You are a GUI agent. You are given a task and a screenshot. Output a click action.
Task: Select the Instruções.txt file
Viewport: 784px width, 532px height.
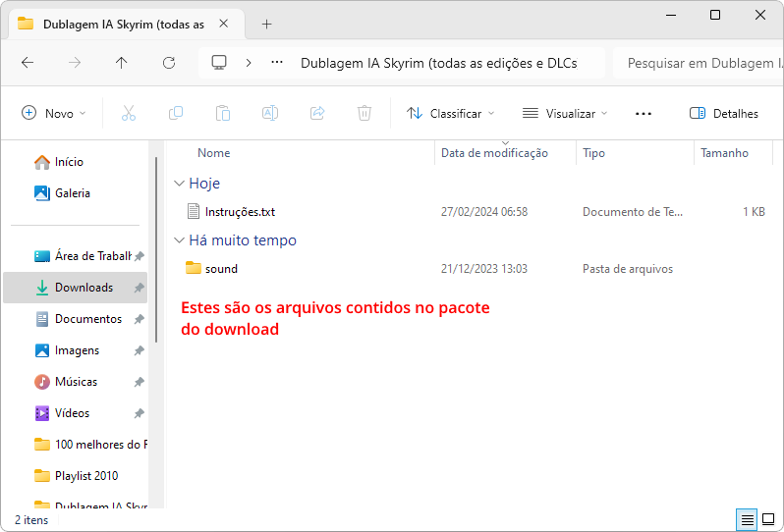240,212
